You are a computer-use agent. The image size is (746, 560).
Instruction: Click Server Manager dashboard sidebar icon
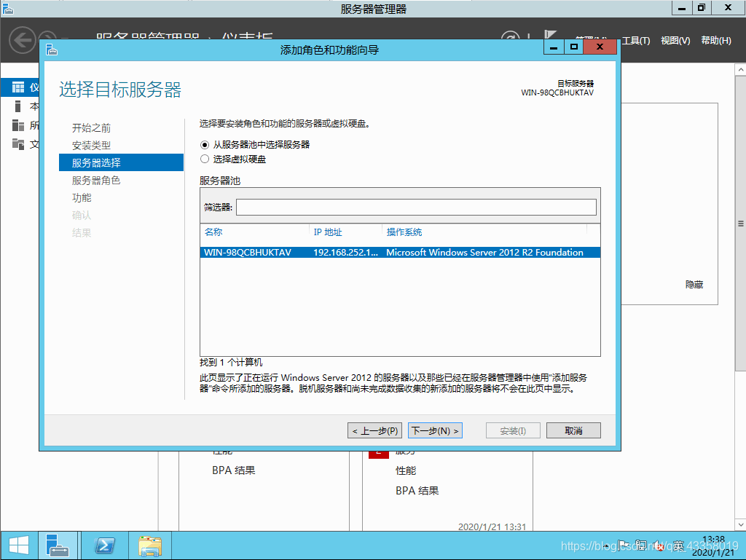coord(18,87)
